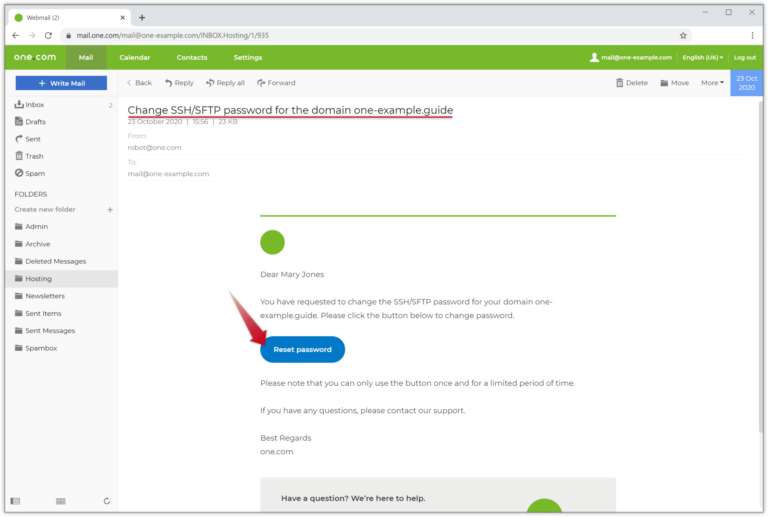The image size is (768, 517).
Task: Select the Hosting folder
Action: (61, 279)
